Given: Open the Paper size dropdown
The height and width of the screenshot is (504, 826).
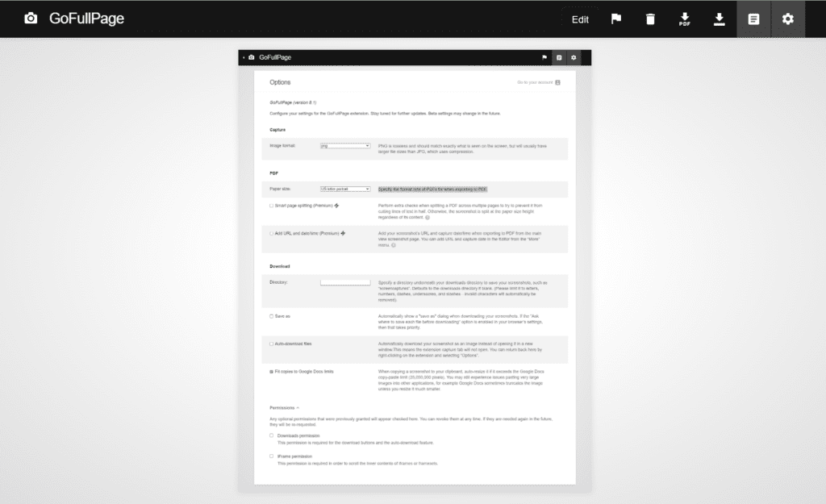Looking at the screenshot, I should point(345,189).
